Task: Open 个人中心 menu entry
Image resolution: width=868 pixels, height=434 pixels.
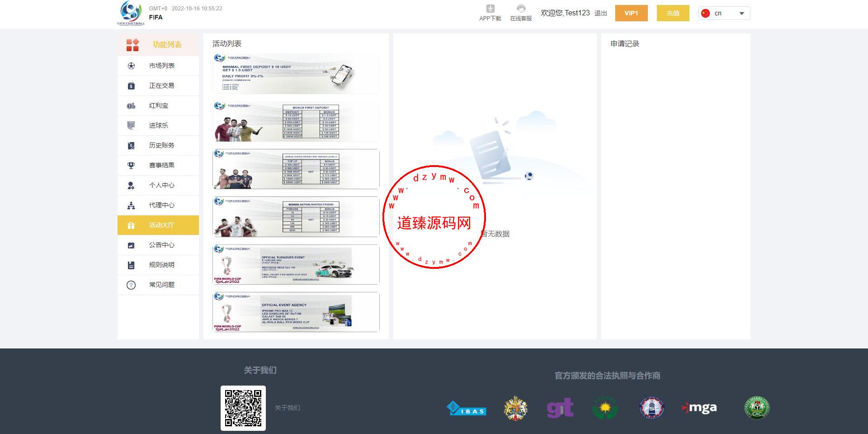Action: pyautogui.click(x=158, y=185)
